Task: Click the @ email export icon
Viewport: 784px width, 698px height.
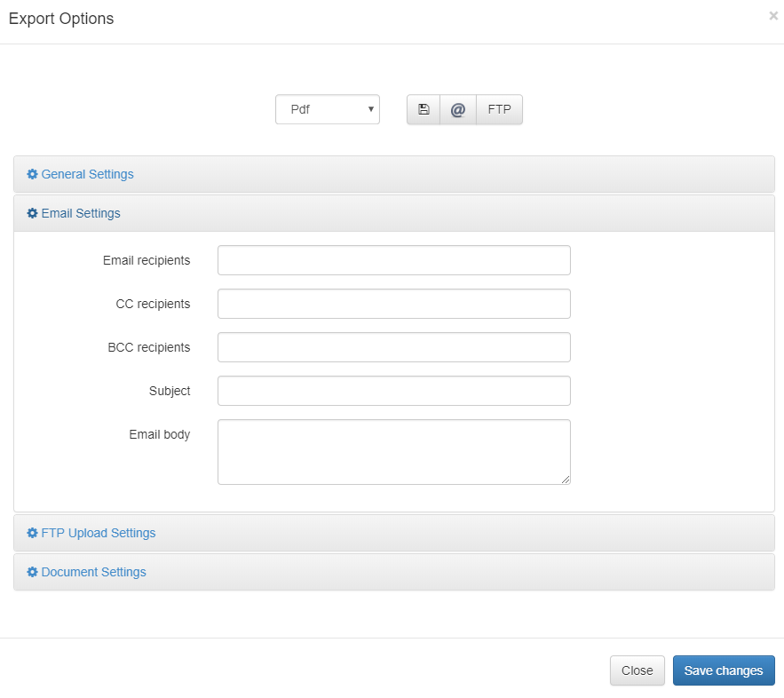Action: tap(458, 109)
